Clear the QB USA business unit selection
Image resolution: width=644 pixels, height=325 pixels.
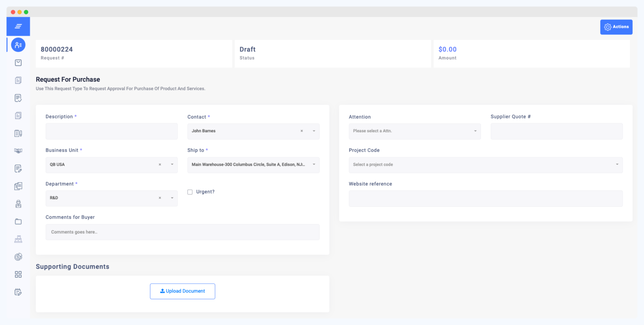click(160, 165)
